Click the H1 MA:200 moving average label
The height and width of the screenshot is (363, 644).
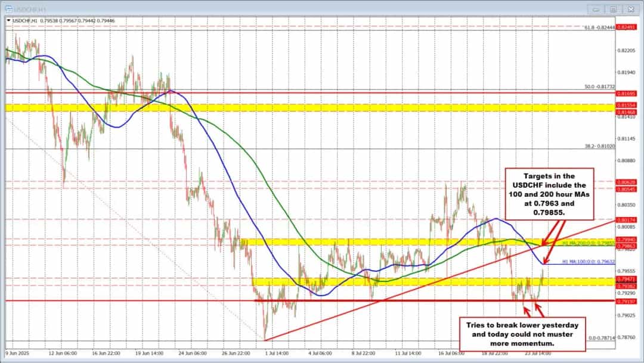(x=589, y=243)
